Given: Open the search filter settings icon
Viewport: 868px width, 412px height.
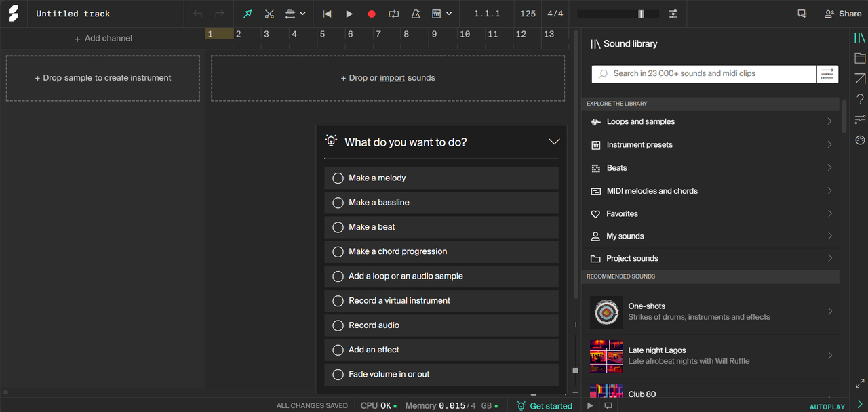Looking at the screenshot, I should pyautogui.click(x=827, y=74).
